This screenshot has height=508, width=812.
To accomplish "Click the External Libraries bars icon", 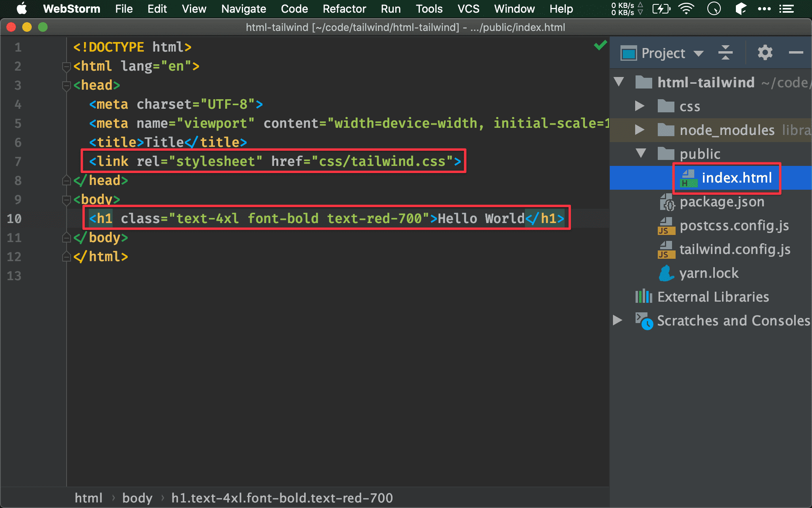I will pyautogui.click(x=643, y=296).
